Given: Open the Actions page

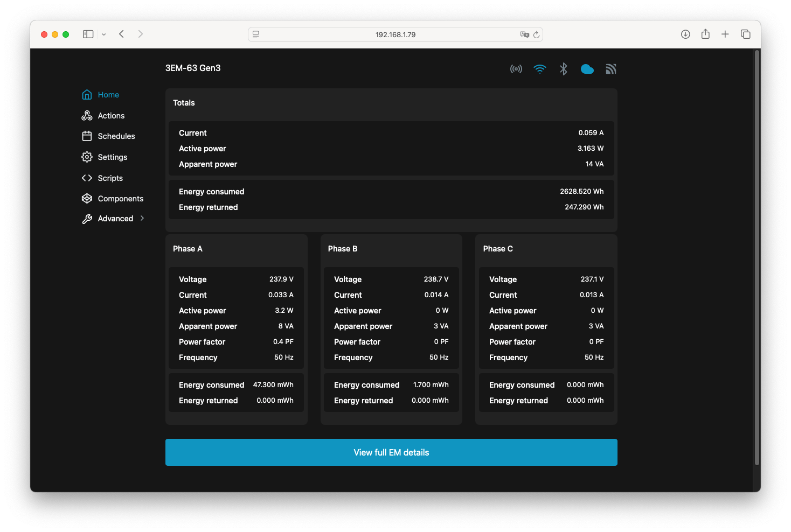Looking at the screenshot, I should [x=110, y=116].
